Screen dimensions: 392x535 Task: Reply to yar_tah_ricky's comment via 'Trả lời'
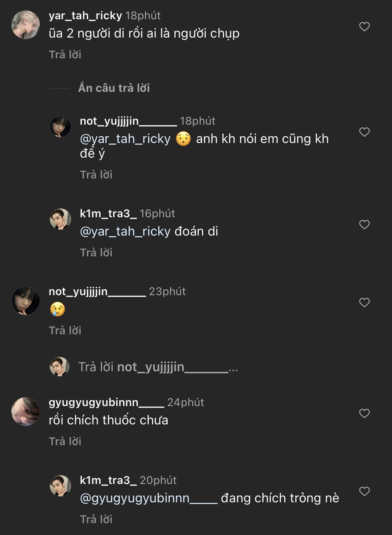click(65, 54)
